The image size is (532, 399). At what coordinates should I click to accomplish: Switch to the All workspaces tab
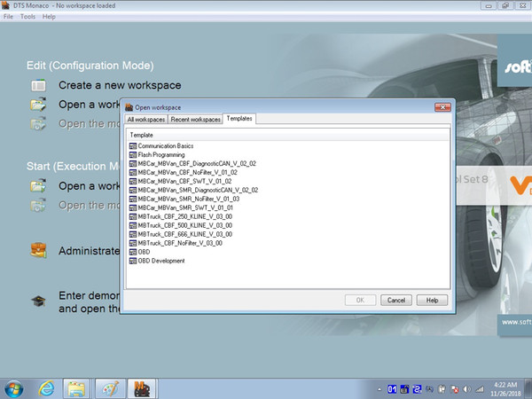(x=146, y=120)
